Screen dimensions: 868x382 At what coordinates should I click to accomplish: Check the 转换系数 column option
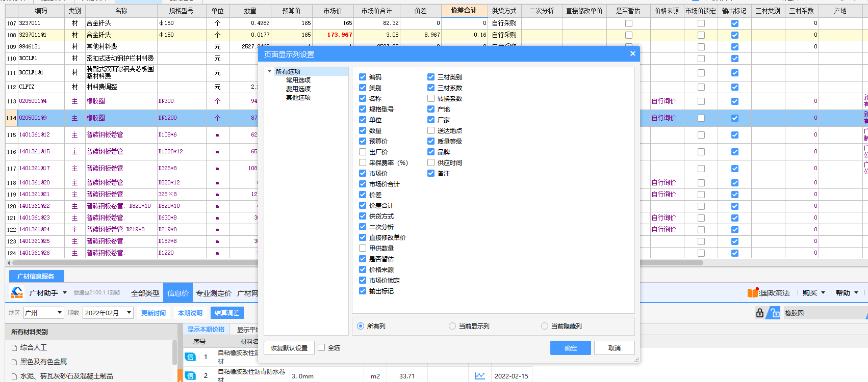[x=431, y=98]
